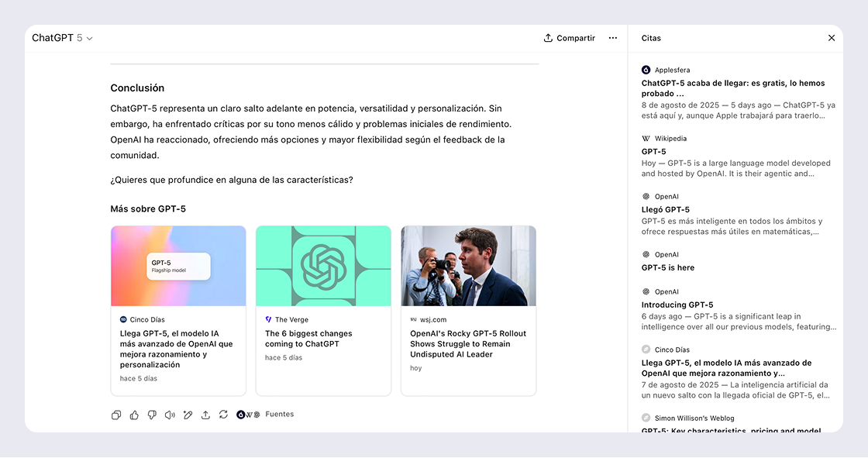Click The Verge favicon on the second card
The width and height of the screenshot is (868, 458).
(268, 319)
